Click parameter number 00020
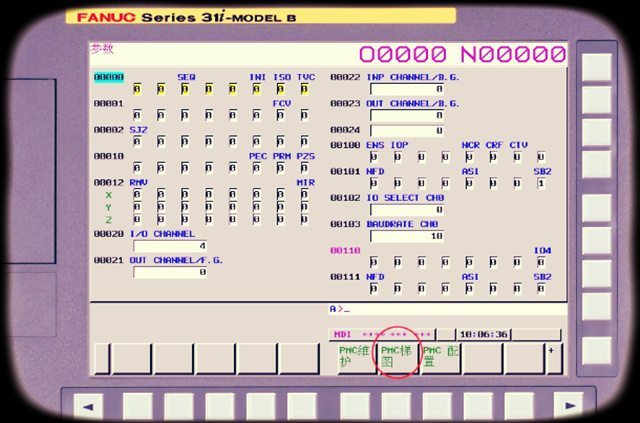The height and width of the screenshot is (423, 640). 109,234
